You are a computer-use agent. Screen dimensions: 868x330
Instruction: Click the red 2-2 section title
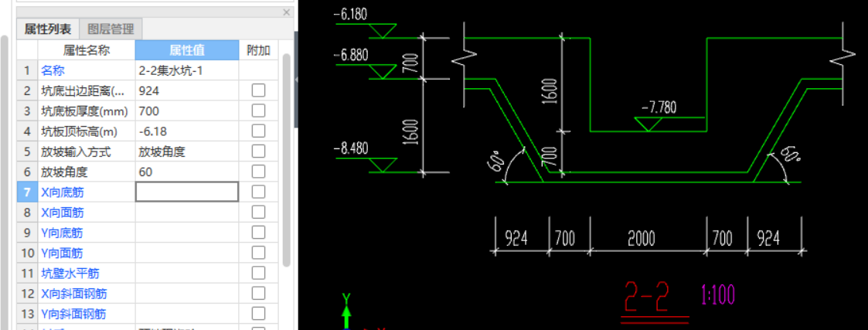pos(648,298)
